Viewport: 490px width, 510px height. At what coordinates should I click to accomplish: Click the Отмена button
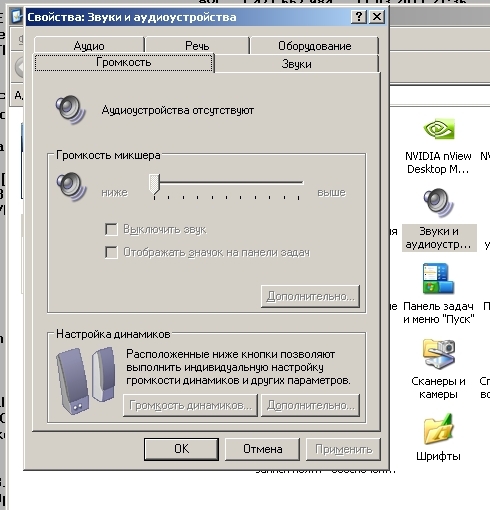click(263, 449)
